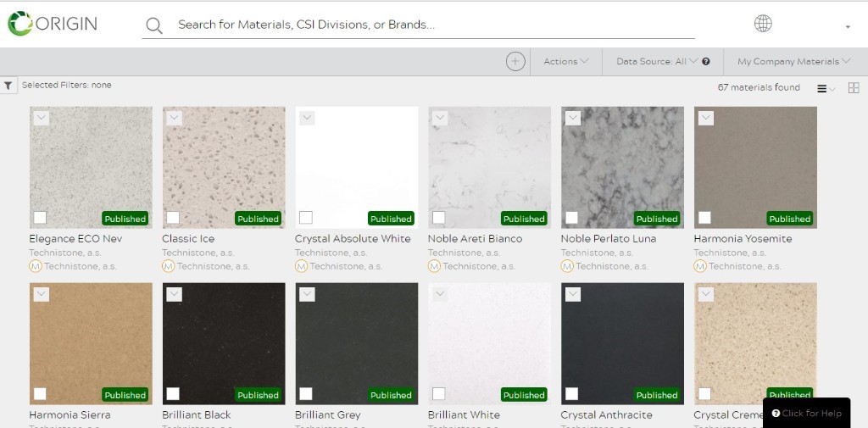
Task: Select checkbox on Elegance ECO Nev card
Action: pyautogui.click(x=40, y=218)
